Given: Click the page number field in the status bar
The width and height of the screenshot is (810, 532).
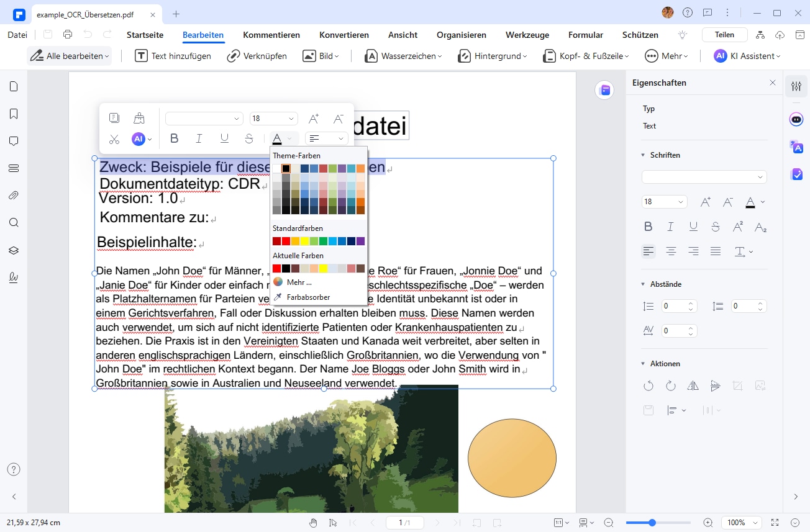Looking at the screenshot, I should click(x=404, y=523).
